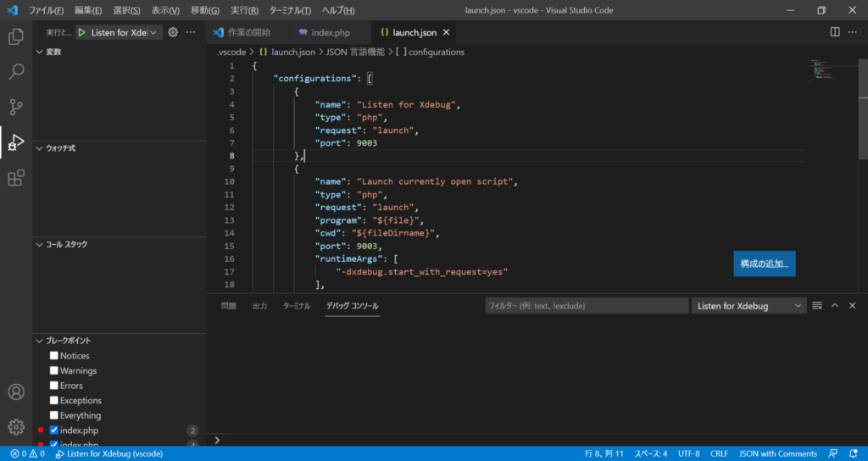Click the .vscode breadcrumb
Screen dimensions: 868x461
point(231,52)
